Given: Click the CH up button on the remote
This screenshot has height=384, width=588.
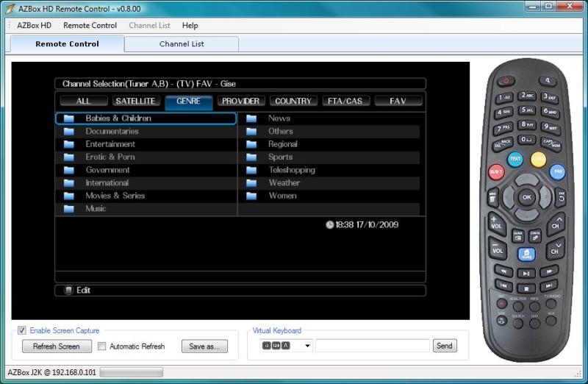Looking at the screenshot, I should [x=556, y=224].
